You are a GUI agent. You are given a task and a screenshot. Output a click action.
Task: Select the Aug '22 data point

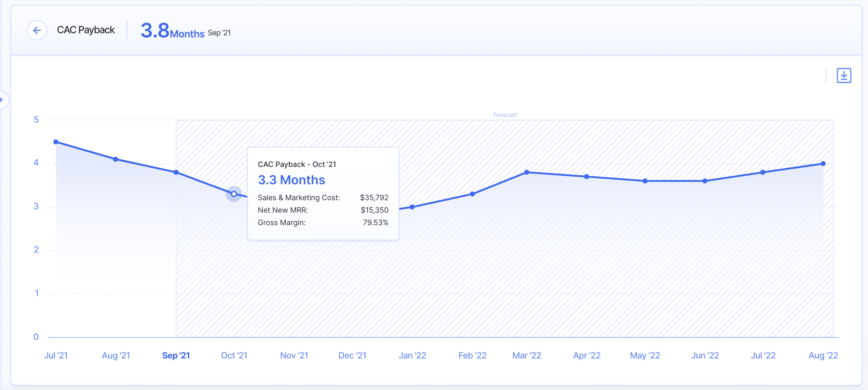pos(823,164)
